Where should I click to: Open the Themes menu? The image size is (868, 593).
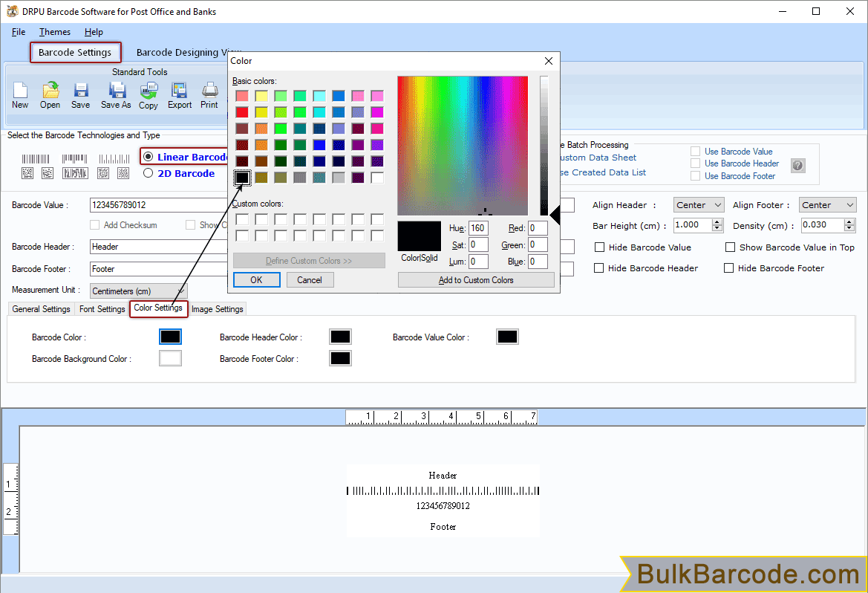(55, 32)
